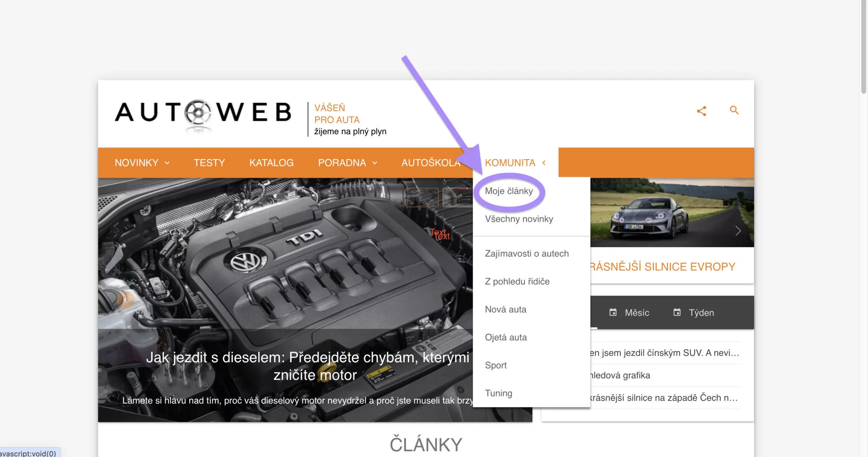Choose Zajímavosti o autech entry
Viewport: 868px width, 457px height.
tap(527, 253)
